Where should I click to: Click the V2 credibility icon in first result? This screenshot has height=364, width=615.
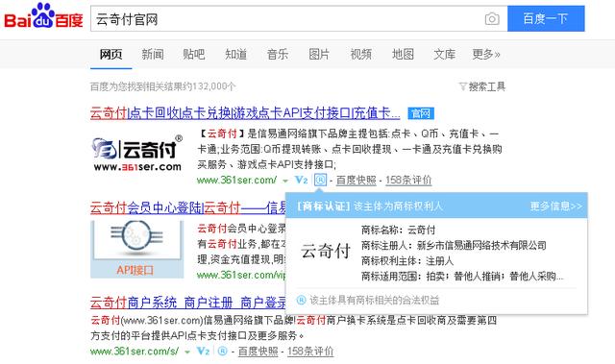[x=301, y=181]
